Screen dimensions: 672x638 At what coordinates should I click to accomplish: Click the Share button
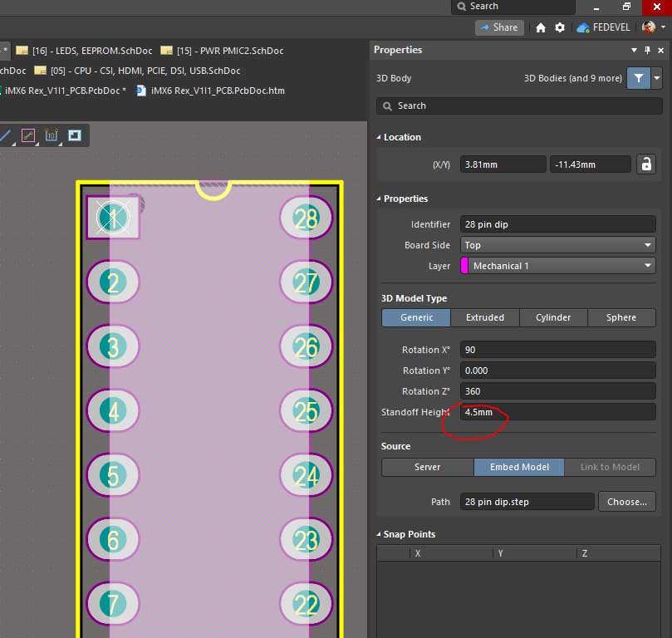pos(498,27)
